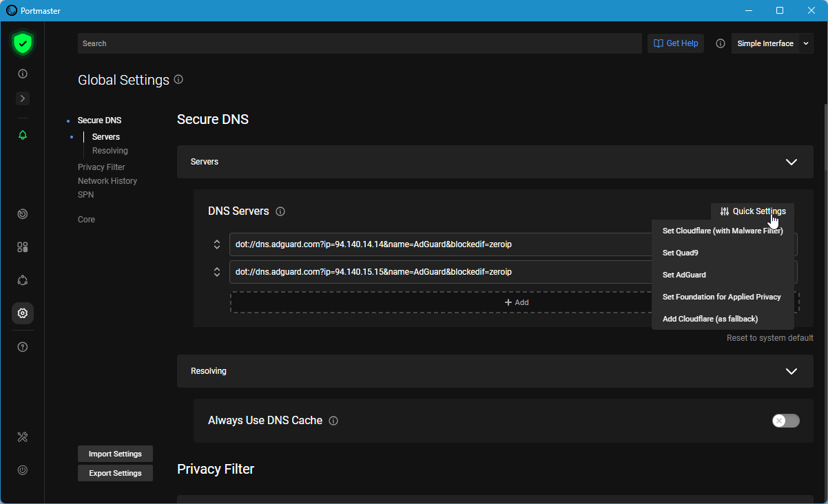Show info for DNS Servers setting
Viewport: 828px width, 504px height.
(x=280, y=211)
